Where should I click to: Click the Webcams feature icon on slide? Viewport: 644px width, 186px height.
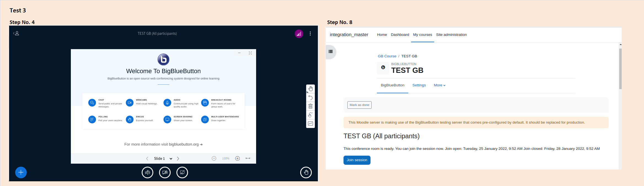(130, 103)
